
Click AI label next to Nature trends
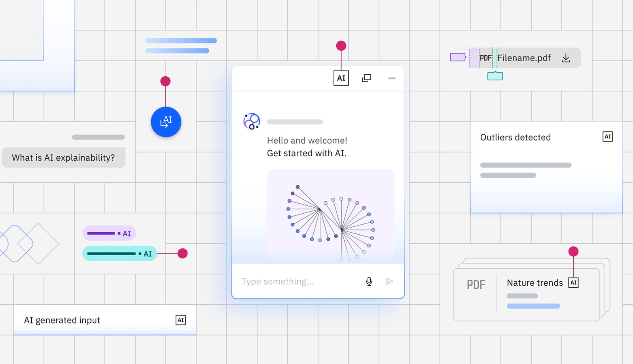tap(573, 282)
